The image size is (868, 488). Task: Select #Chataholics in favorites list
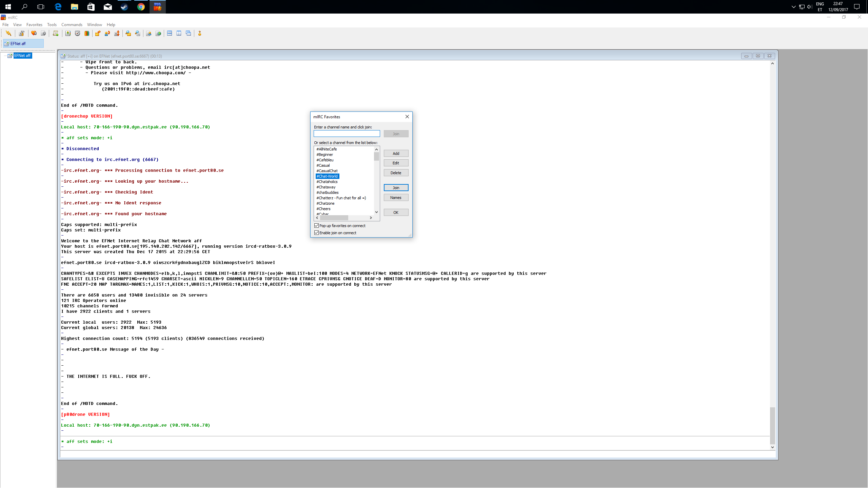point(327,182)
